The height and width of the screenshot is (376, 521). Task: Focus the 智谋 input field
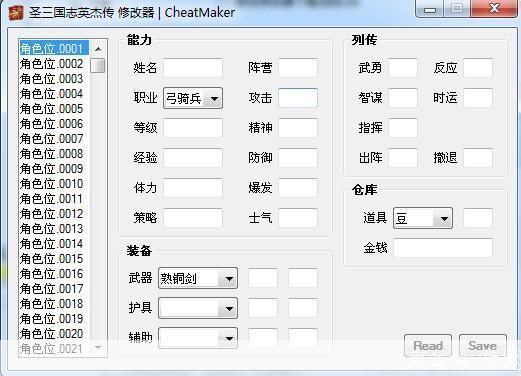(x=403, y=98)
